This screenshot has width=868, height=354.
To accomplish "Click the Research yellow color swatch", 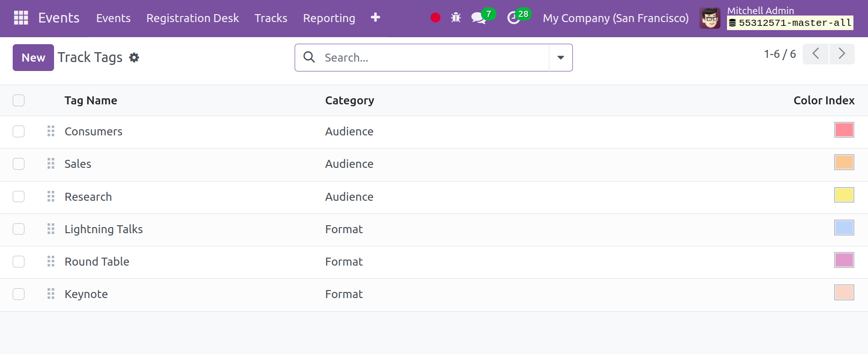I will pyautogui.click(x=844, y=195).
